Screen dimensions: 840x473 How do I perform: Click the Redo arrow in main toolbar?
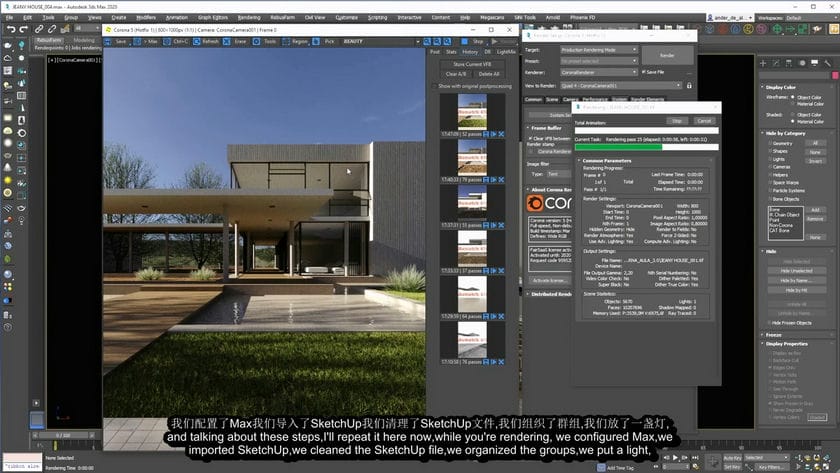(x=24, y=29)
